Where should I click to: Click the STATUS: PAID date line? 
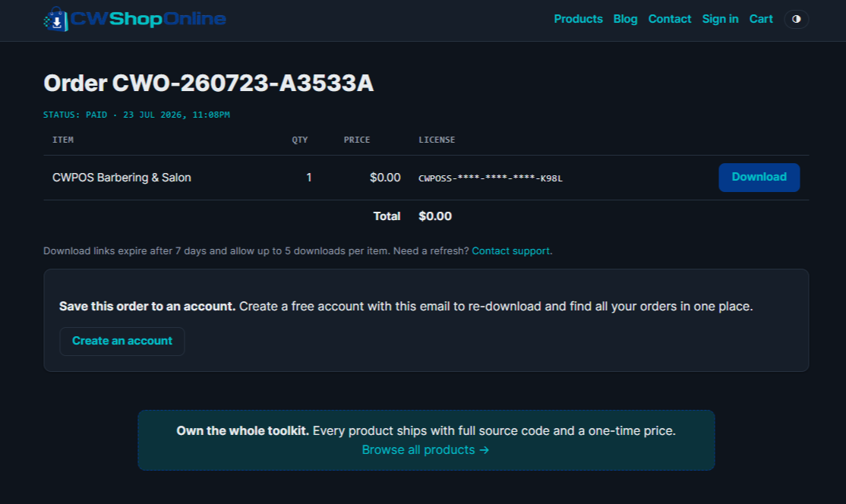pos(137,115)
